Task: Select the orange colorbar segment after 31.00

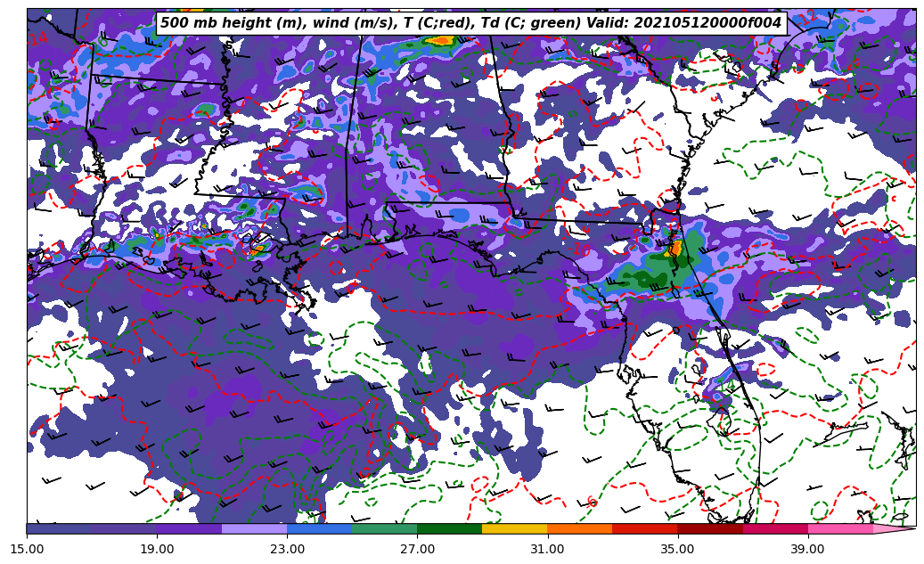Action: (579, 528)
